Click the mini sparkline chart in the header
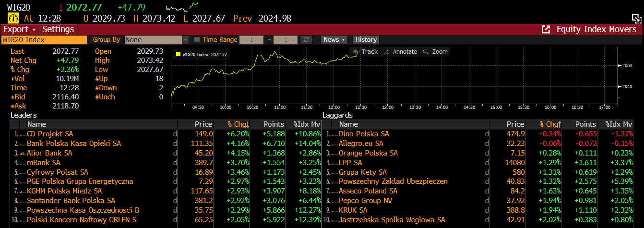The image size is (644, 228). click(182, 7)
